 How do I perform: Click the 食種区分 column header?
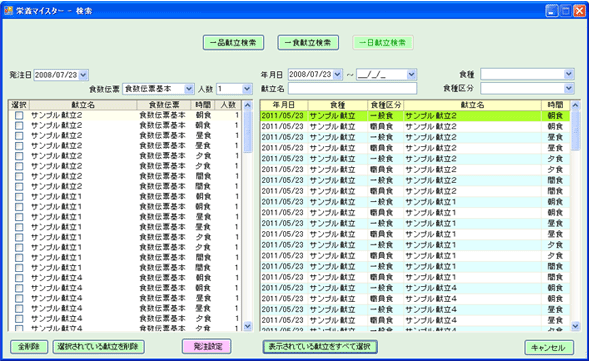[386, 105]
